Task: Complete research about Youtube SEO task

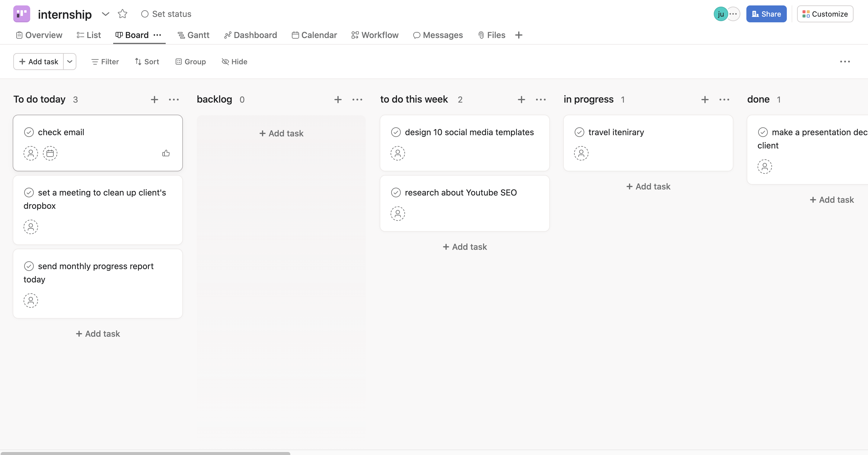Action: click(x=396, y=192)
